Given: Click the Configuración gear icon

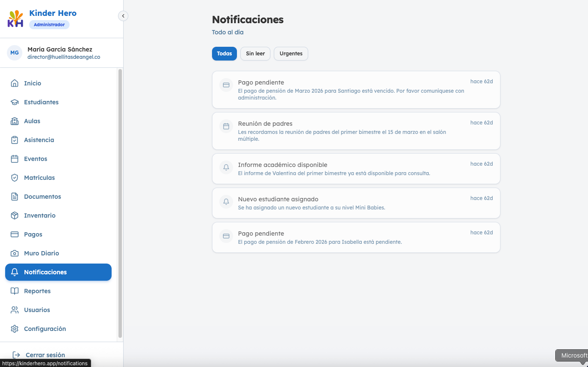Looking at the screenshot, I should [15, 329].
